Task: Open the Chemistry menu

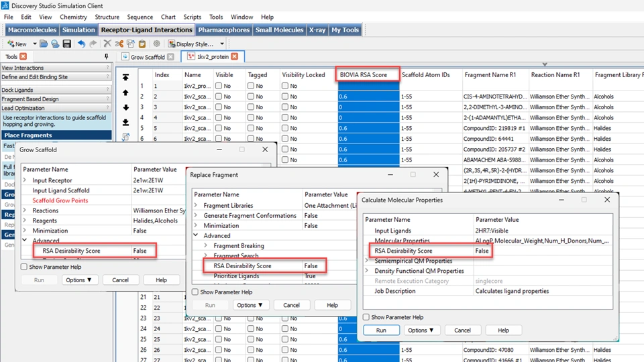Action: pyautogui.click(x=73, y=17)
